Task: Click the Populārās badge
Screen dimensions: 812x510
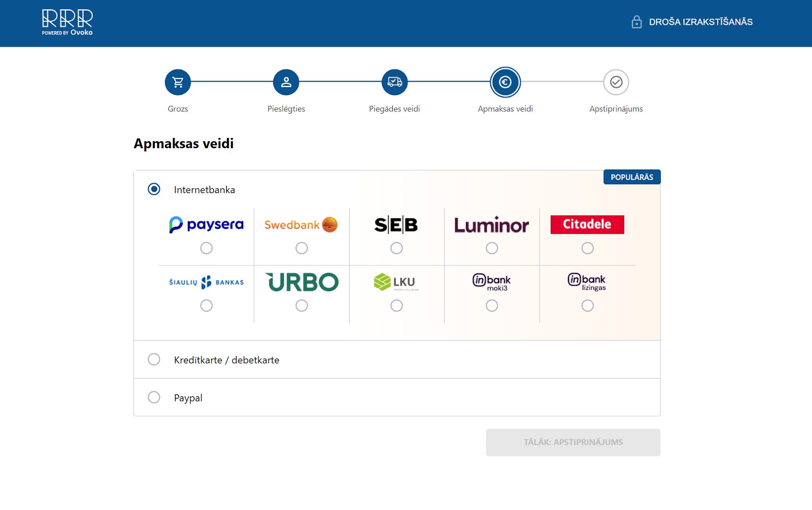Action: point(632,177)
